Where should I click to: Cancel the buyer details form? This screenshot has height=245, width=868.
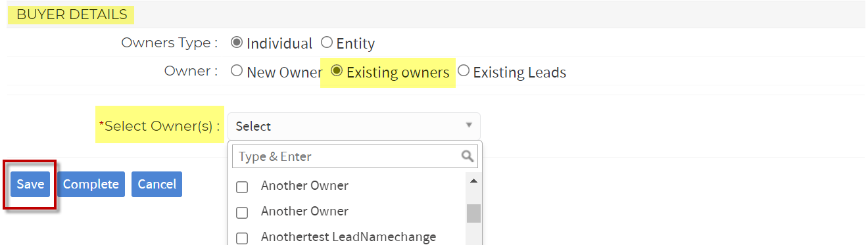pyautogui.click(x=157, y=185)
